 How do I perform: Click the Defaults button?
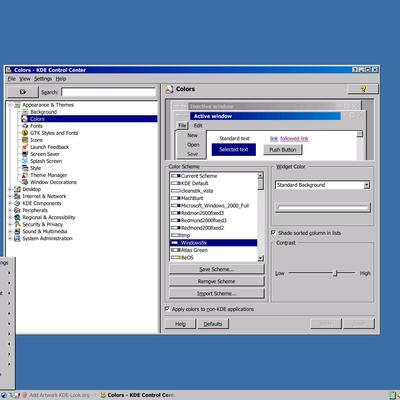[x=213, y=324]
